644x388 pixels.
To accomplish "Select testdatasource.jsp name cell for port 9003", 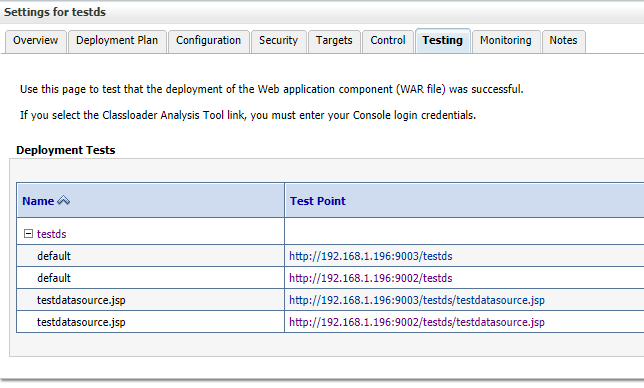I will tap(150, 301).
